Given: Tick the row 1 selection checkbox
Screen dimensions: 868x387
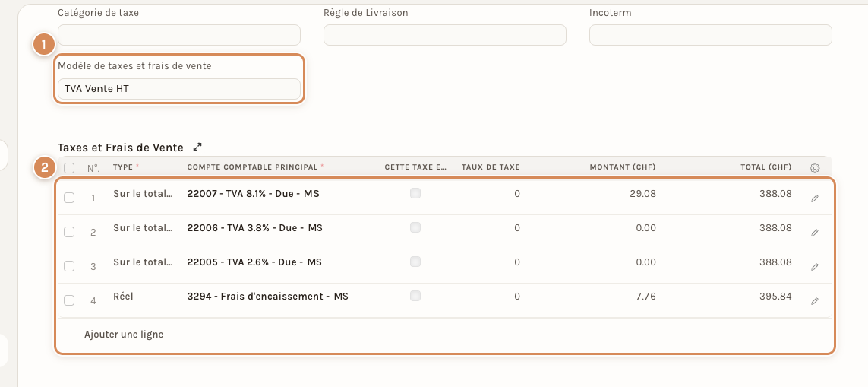Looking at the screenshot, I should click(69, 198).
